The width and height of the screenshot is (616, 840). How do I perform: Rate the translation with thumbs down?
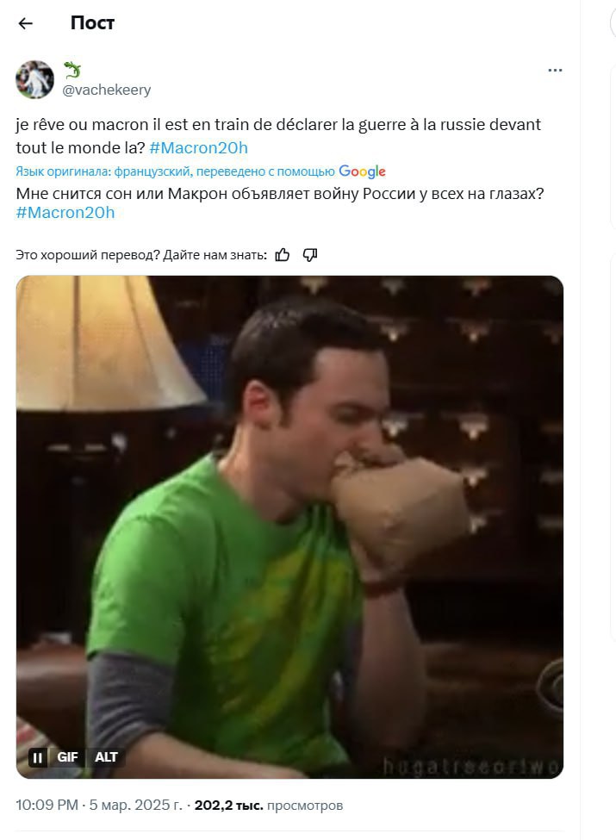point(310,255)
